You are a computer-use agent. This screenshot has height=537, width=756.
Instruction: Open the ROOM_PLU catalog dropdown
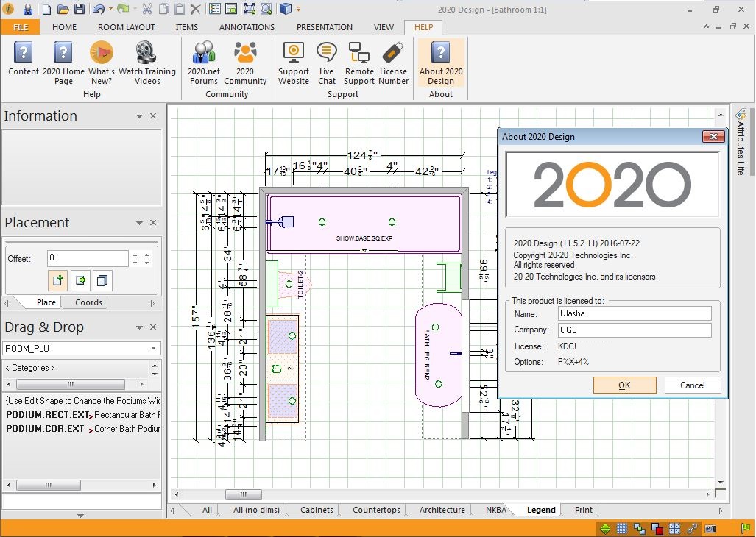[x=153, y=348]
